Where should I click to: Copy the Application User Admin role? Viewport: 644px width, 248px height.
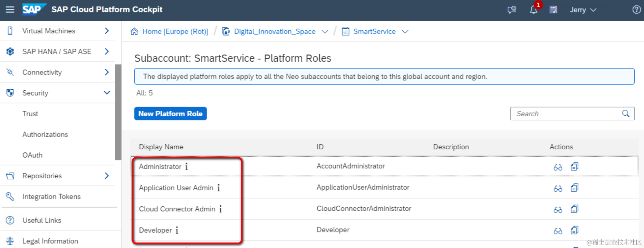(575, 188)
